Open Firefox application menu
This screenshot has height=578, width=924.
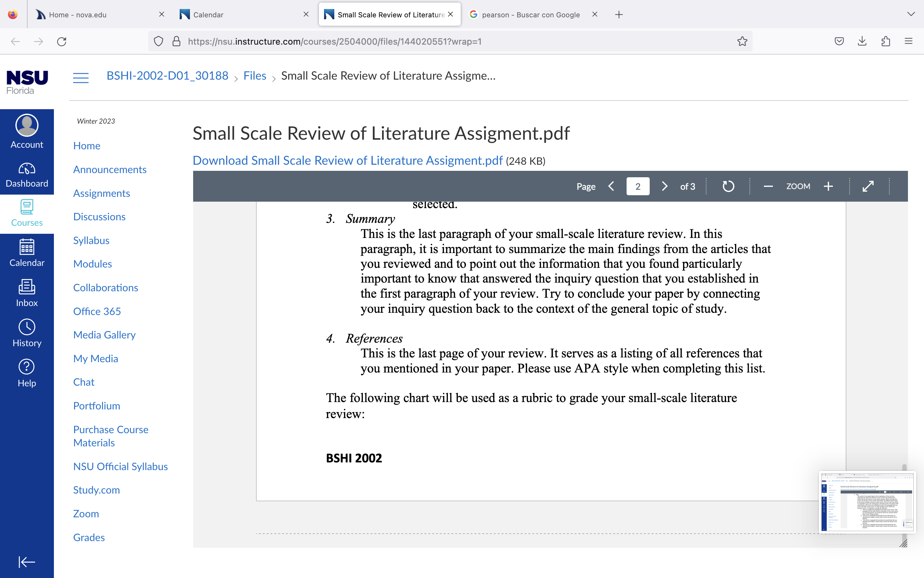point(909,41)
